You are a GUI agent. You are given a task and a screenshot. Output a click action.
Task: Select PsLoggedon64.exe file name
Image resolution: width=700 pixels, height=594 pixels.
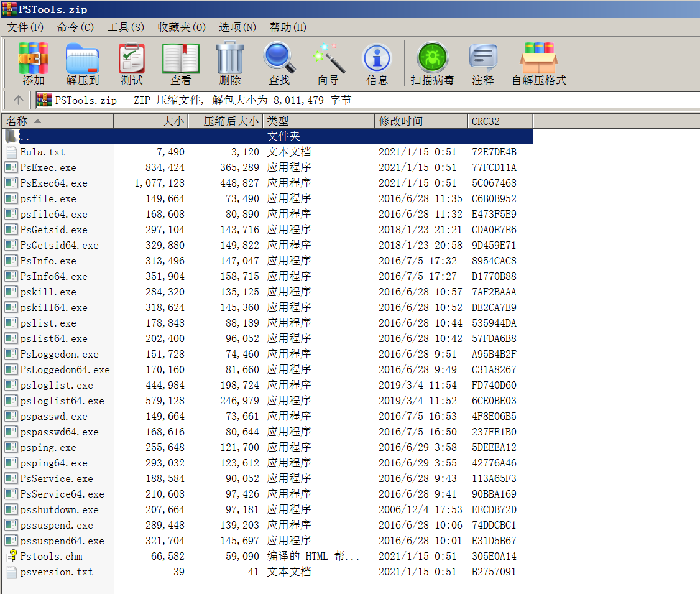click(x=65, y=370)
